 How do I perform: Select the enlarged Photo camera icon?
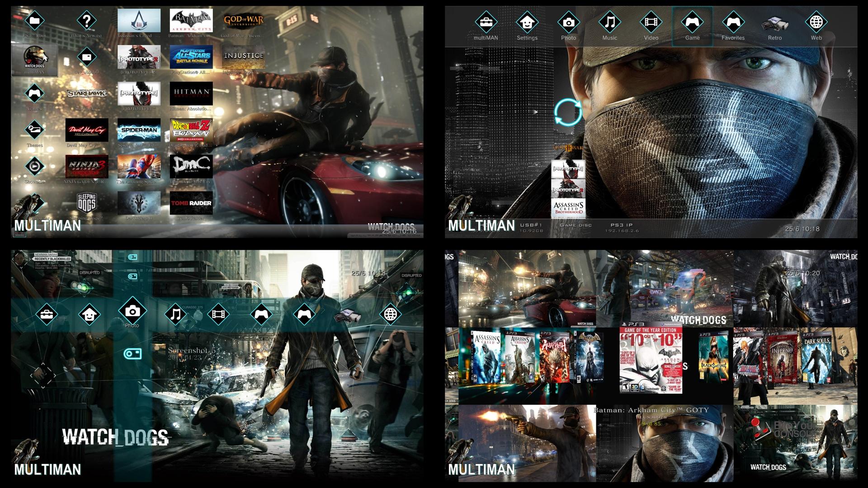(x=132, y=311)
